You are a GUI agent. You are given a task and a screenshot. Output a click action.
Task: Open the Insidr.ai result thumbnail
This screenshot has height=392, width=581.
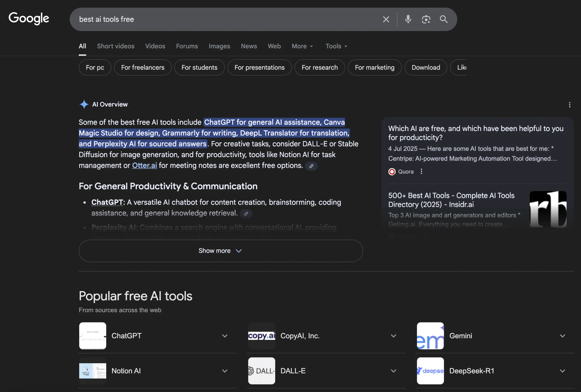[x=548, y=209]
